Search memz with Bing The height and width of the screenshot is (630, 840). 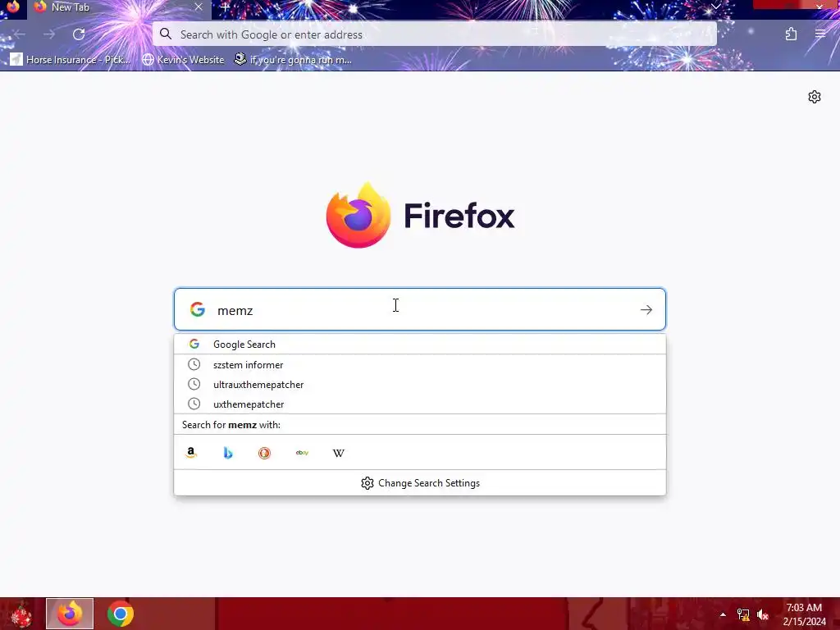228,453
